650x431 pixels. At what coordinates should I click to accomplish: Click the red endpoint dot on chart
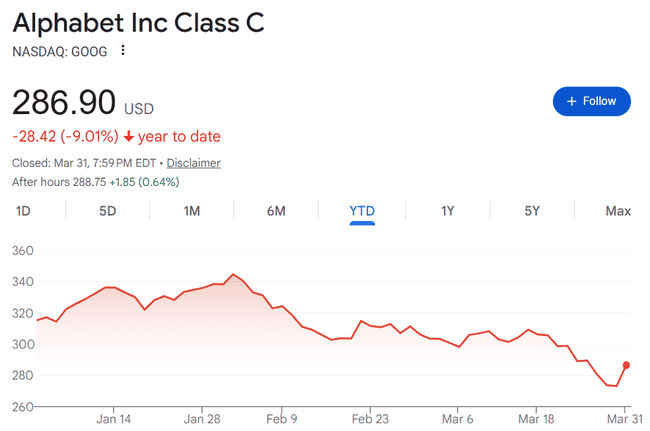pos(626,365)
